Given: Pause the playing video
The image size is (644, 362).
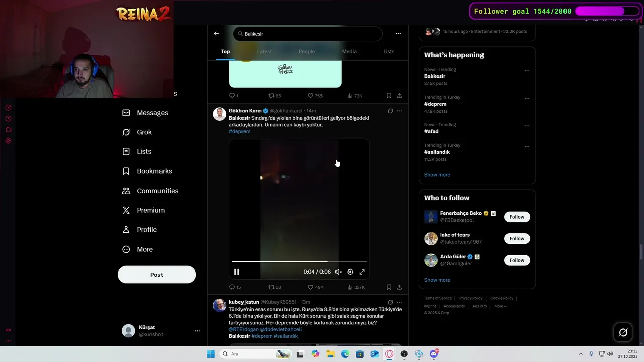Looking at the screenshot, I should tap(236, 272).
